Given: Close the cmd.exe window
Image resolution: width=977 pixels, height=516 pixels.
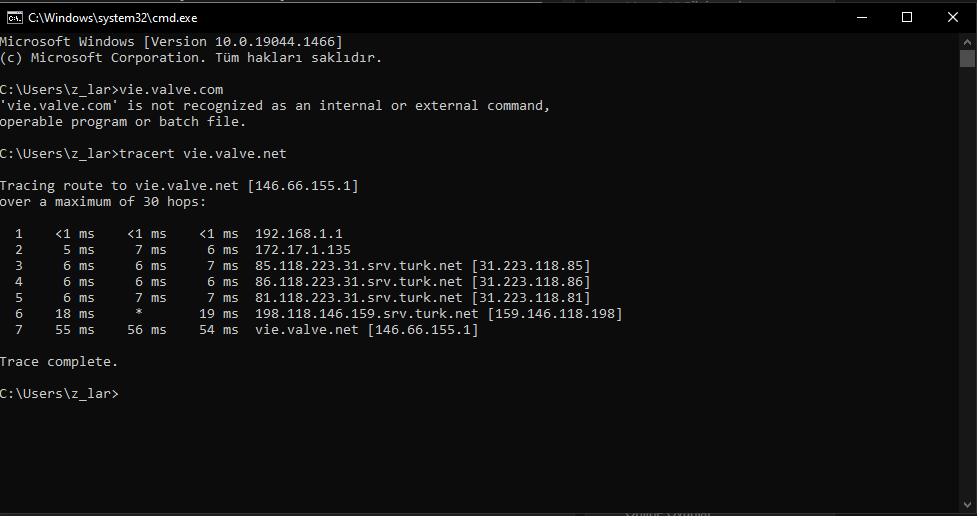Looking at the screenshot, I should pos(953,17).
